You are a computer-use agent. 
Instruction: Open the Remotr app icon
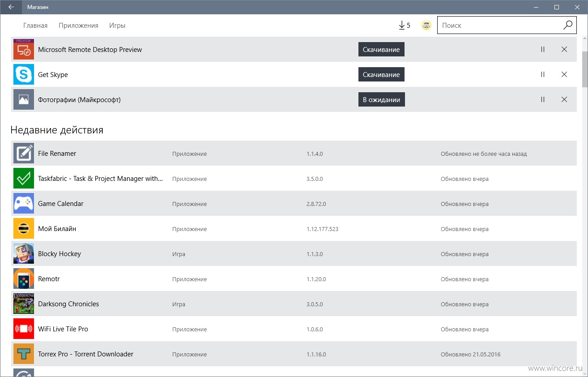(x=24, y=278)
